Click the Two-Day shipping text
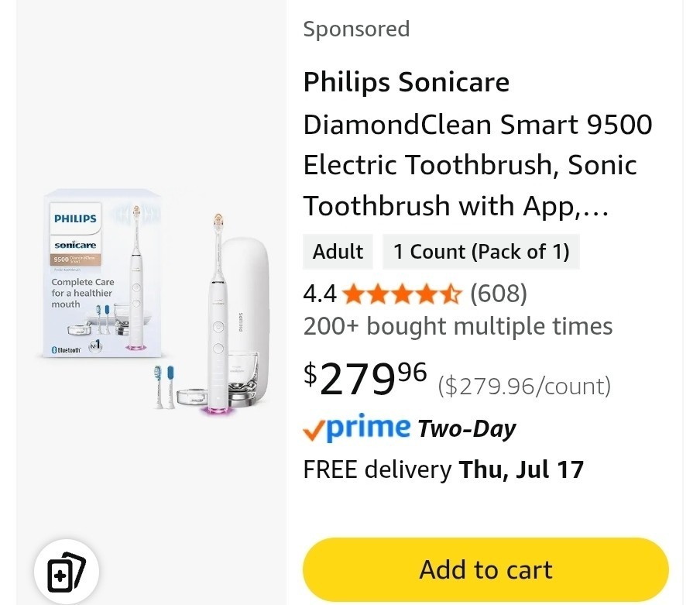This screenshot has width=700, height=605. click(466, 428)
